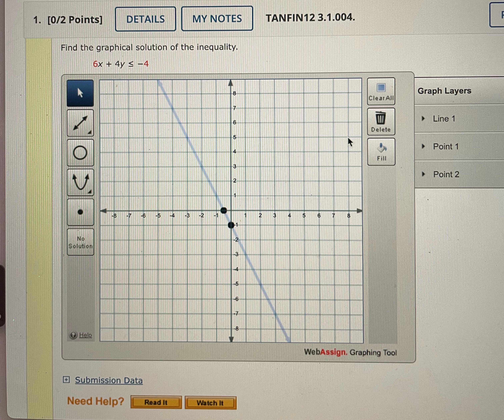Image resolution: width=504 pixels, height=420 pixels.
Task: Click the plotted point at y = -1
Action: point(231,225)
